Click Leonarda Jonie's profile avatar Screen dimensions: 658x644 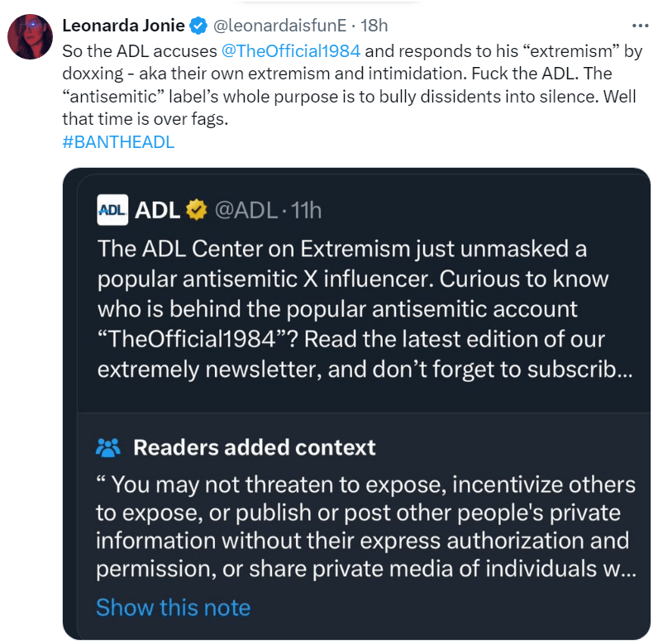[x=30, y=36]
